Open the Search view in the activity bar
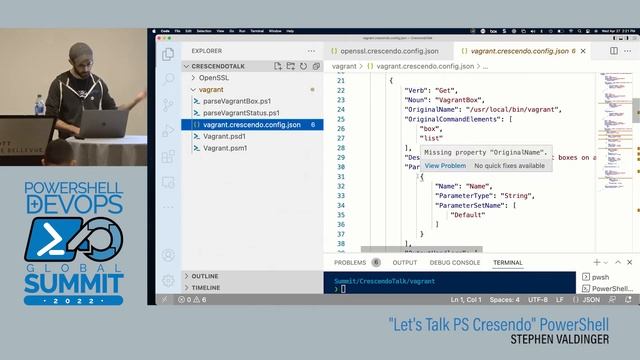The width and height of the screenshot is (640, 360). (x=168, y=79)
